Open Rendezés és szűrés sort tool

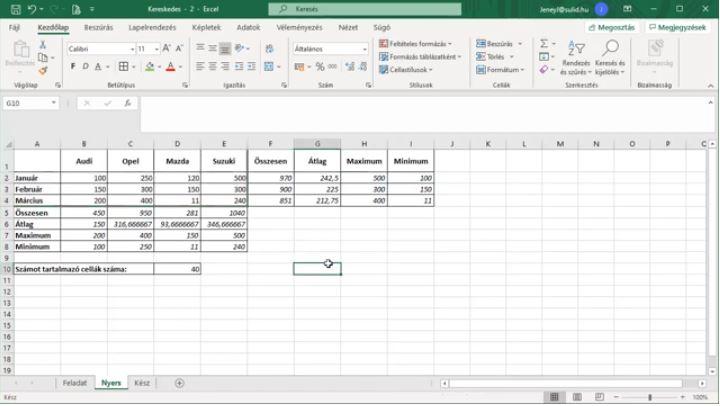pyautogui.click(x=575, y=58)
